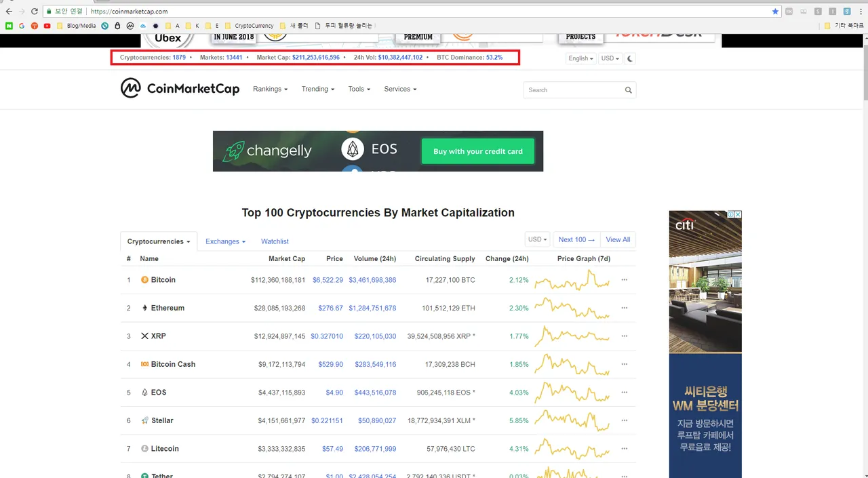Open the USD dropdown above the table
The width and height of the screenshot is (868, 478).
[x=537, y=239]
